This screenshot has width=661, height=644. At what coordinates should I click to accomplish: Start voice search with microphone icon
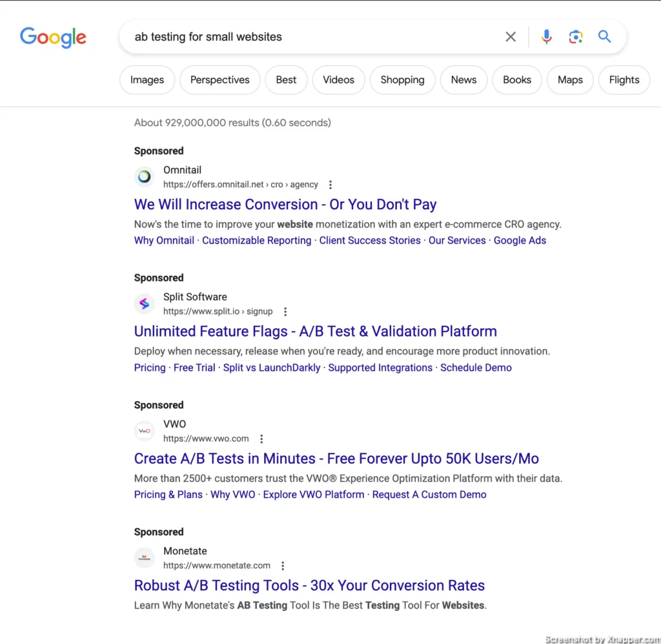point(546,37)
